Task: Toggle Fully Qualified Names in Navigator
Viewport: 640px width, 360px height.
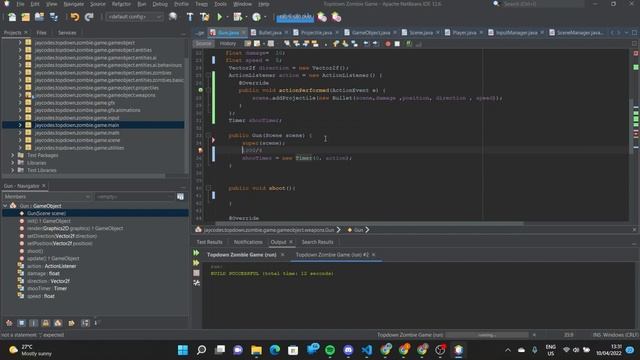Action: (x=71, y=323)
